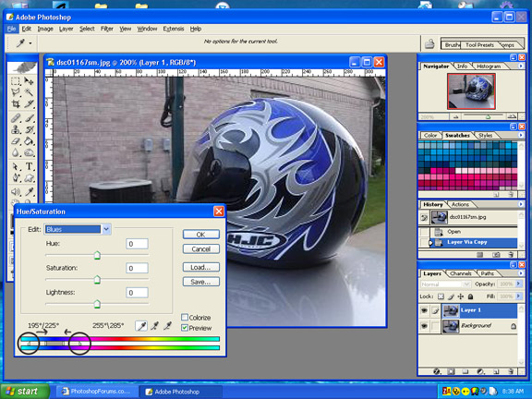Activate the Crop tool
Screen dimensions: 532x399
point(16,103)
